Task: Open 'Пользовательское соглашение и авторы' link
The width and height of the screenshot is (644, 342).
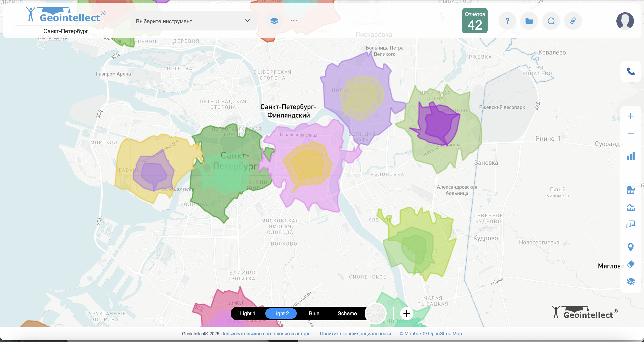Action: 266,333
